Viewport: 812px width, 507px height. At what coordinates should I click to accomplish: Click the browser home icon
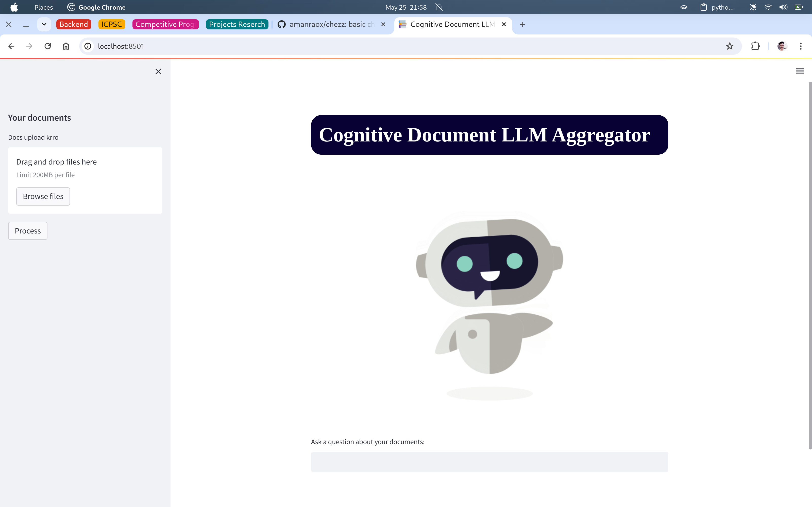(66, 46)
